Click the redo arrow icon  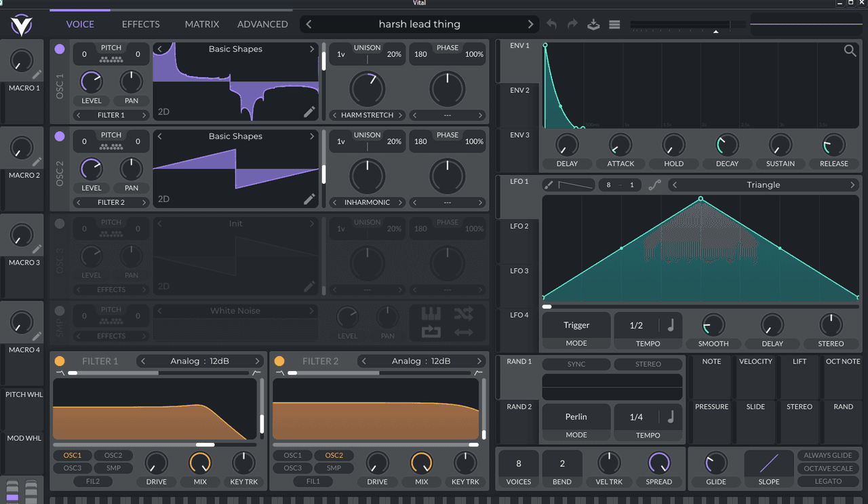[572, 24]
